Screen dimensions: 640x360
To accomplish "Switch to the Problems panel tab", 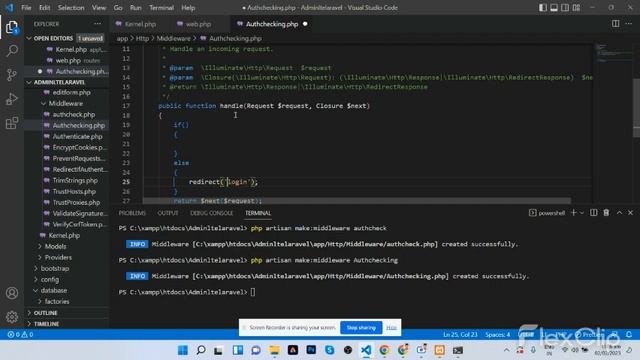I will coord(132,213).
